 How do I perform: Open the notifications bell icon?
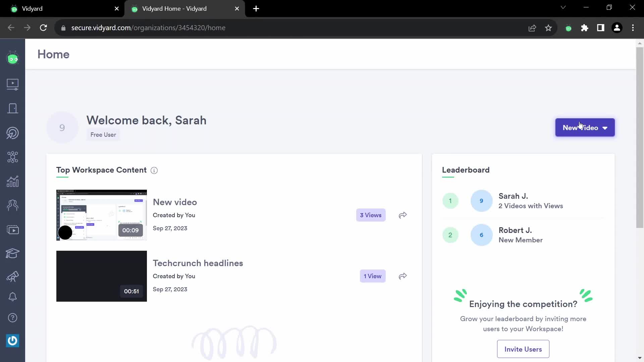(x=13, y=297)
